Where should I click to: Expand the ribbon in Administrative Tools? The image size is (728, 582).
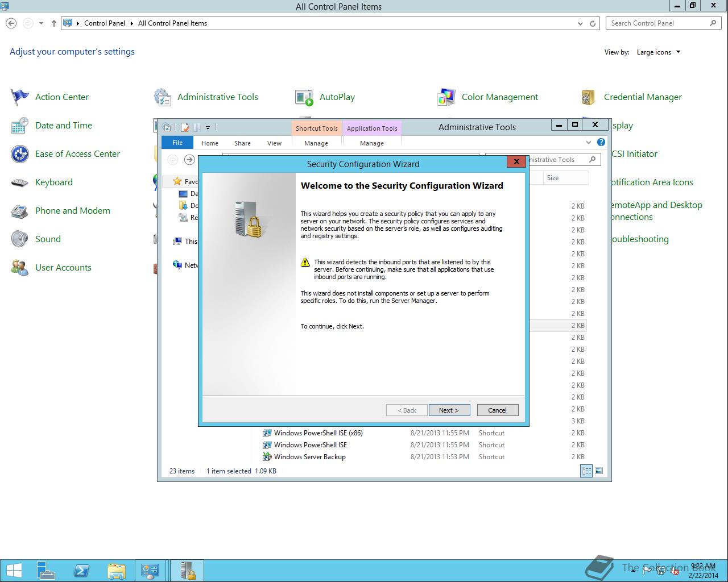(589, 142)
